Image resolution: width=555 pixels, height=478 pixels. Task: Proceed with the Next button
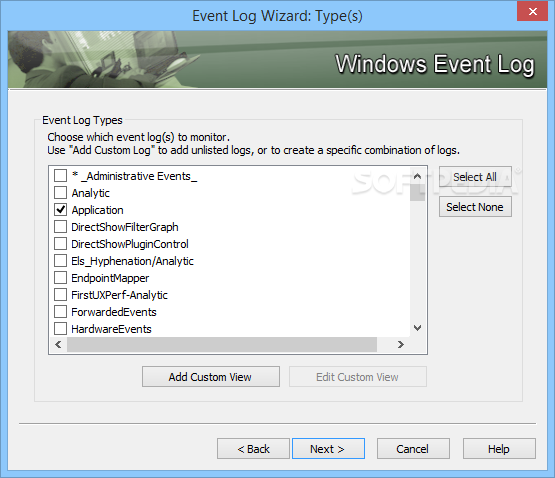tap(328, 449)
